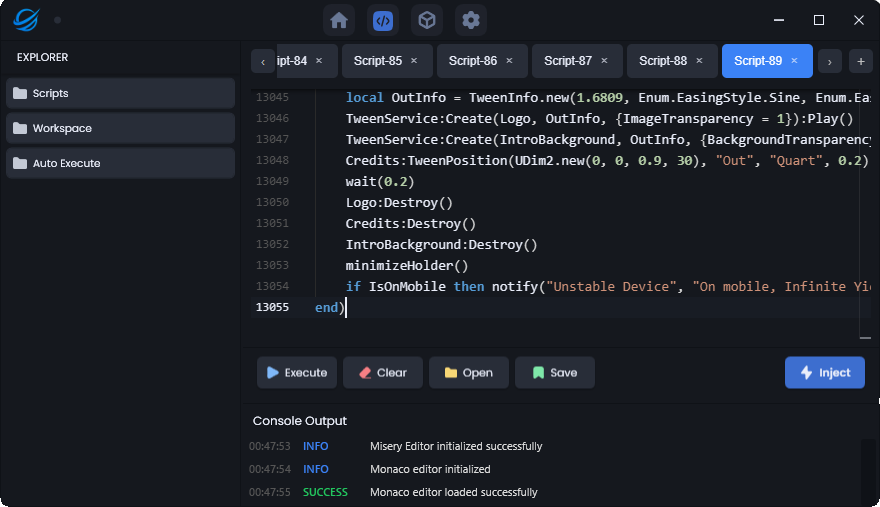Select the code editor icon
Image resolution: width=880 pixels, height=507 pixels.
pyautogui.click(x=383, y=20)
